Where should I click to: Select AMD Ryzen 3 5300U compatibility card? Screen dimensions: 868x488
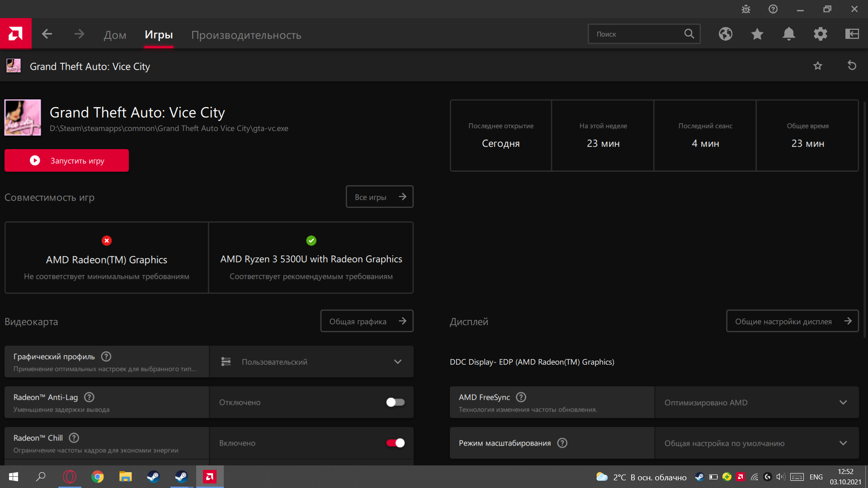click(x=311, y=258)
